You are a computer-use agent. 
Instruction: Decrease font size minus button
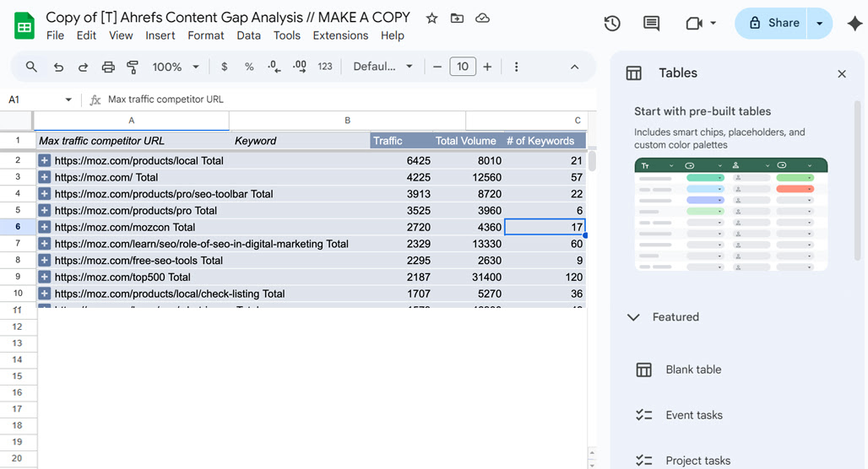pyautogui.click(x=437, y=67)
